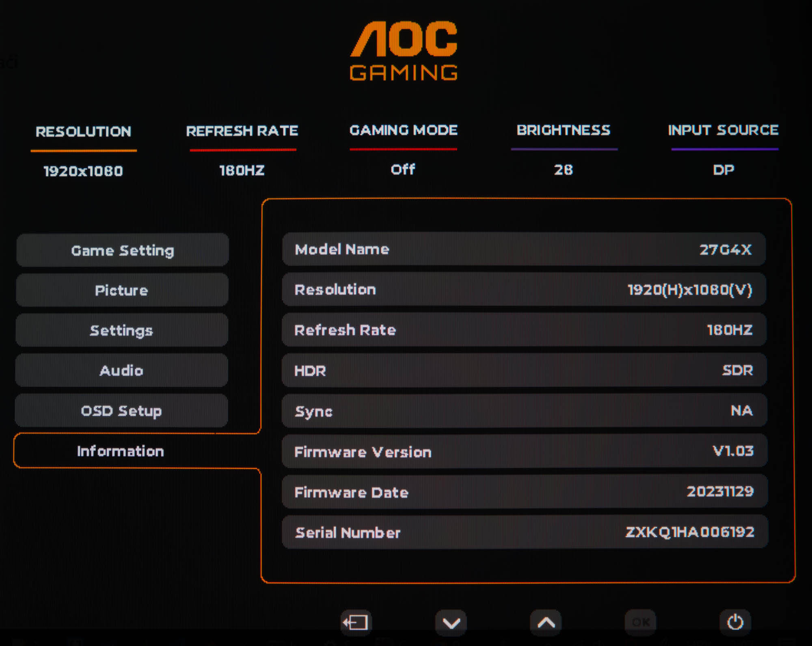
Task: Click the 180HZ value under REFRESH RATE header
Action: click(242, 170)
